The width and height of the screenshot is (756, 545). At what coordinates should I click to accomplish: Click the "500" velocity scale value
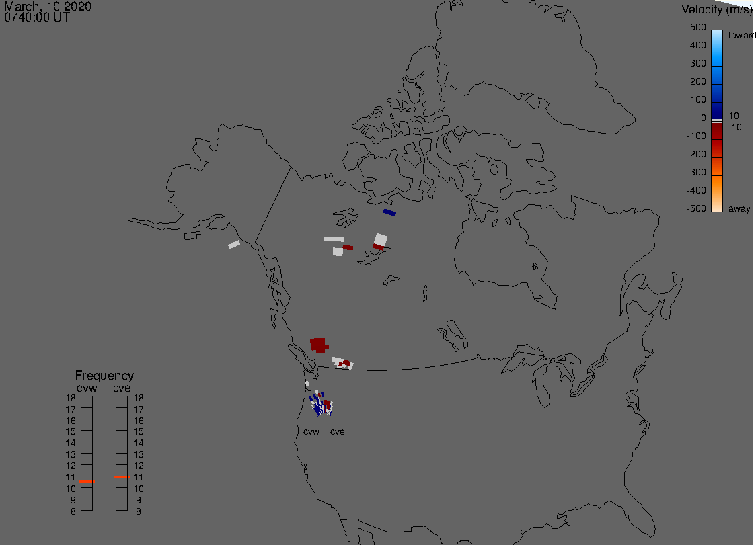click(697, 27)
